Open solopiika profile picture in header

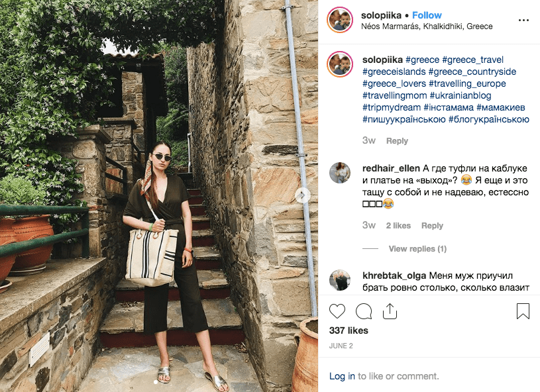point(340,20)
